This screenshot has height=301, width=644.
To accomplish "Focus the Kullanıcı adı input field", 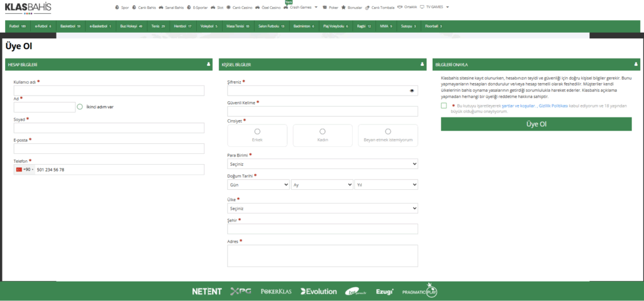I will [109, 90].
